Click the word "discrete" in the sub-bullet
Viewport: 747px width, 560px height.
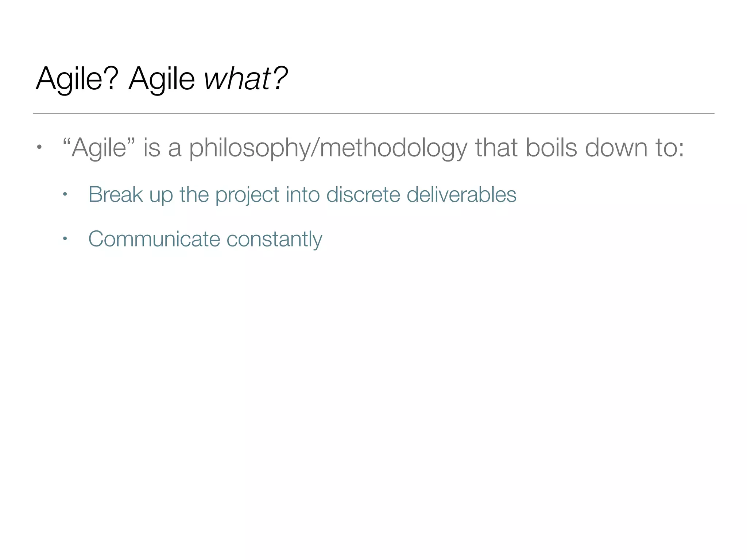[363, 194]
